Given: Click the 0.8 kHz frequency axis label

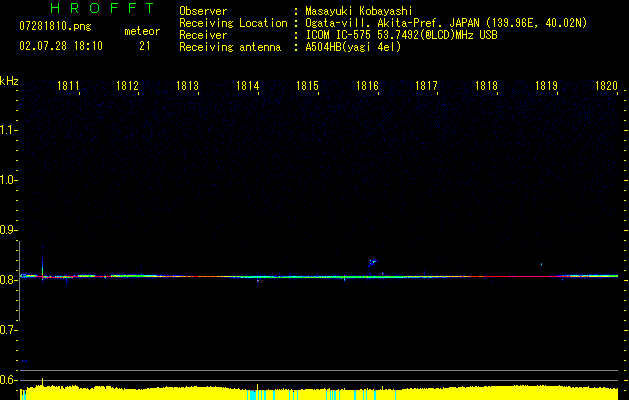Looking at the screenshot, I should point(8,280).
